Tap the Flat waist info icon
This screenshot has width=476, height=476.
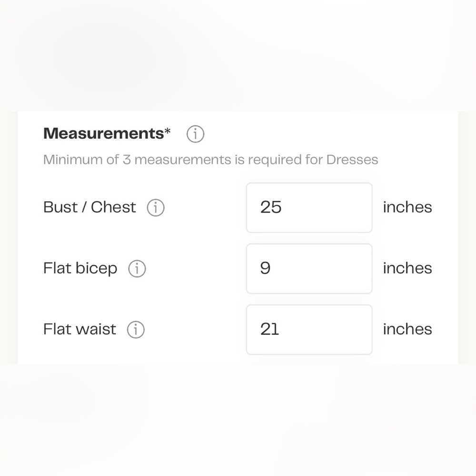(x=136, y=329)
